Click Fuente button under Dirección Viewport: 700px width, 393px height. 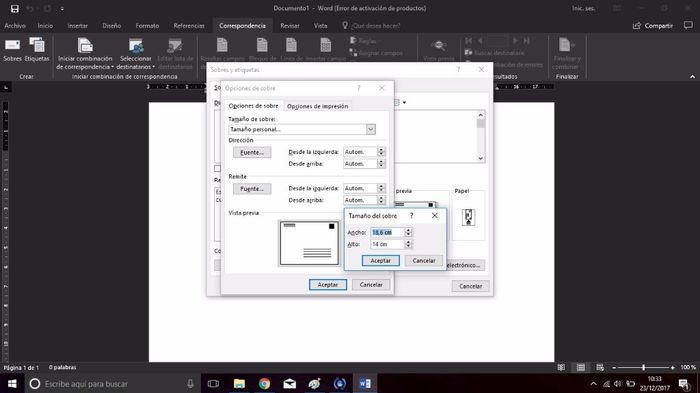252,152
